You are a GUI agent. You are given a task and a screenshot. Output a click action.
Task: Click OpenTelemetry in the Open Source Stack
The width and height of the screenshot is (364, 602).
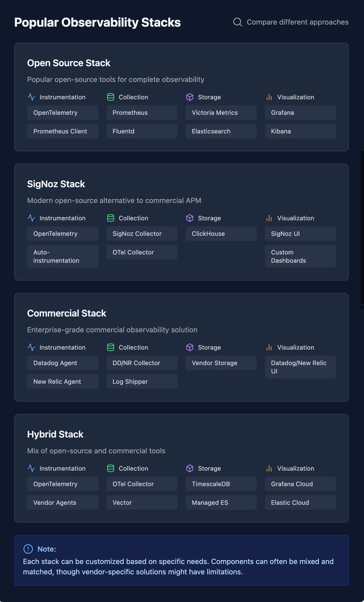pyautogui.click(x=63, y=112)
